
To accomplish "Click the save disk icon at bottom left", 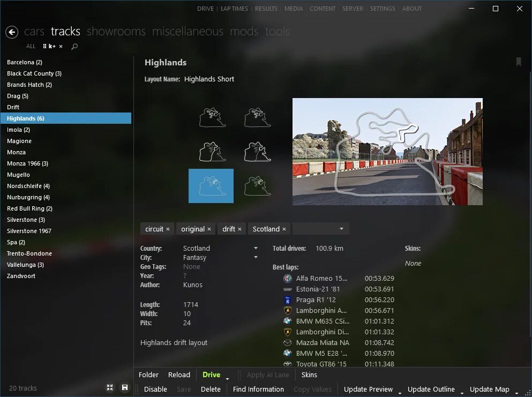I will coord(125,387).
